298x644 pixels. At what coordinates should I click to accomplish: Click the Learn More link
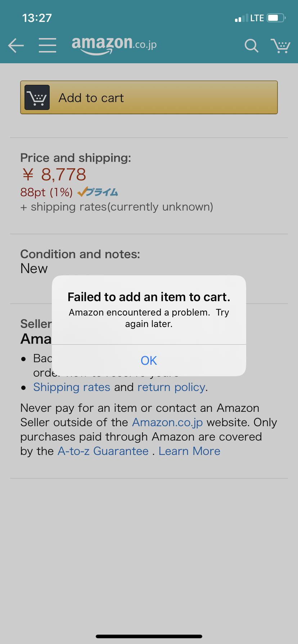[x=189, y=451]
